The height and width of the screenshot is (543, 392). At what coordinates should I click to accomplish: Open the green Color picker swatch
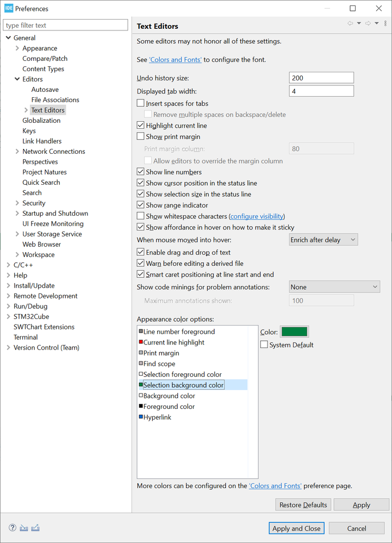click(294, 332)
